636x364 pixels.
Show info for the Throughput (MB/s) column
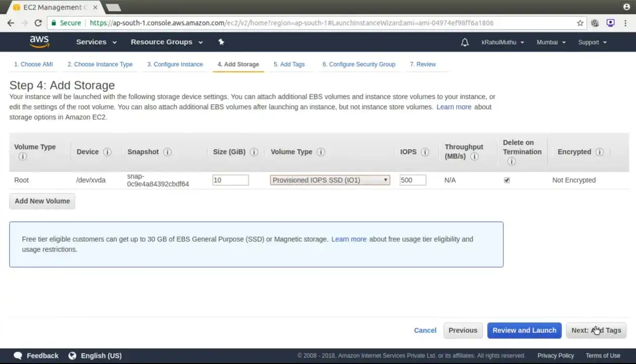click(x=474, y=157)
